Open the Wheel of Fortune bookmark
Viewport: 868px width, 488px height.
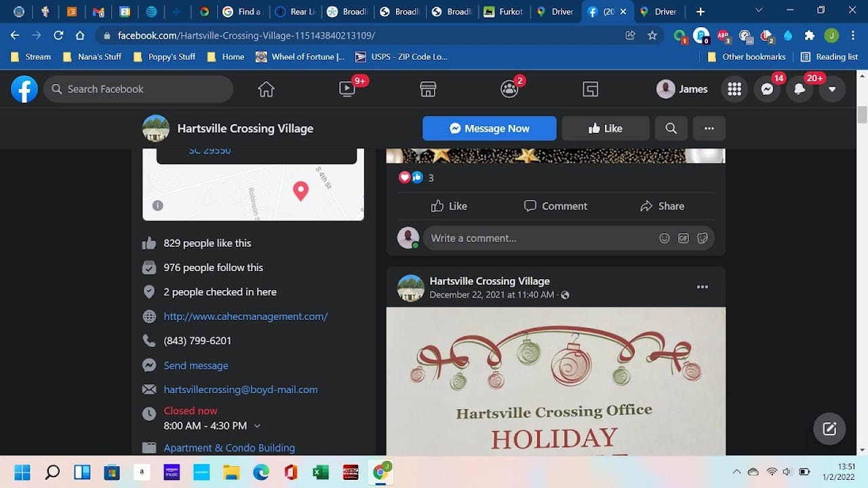tap(300, 57)
